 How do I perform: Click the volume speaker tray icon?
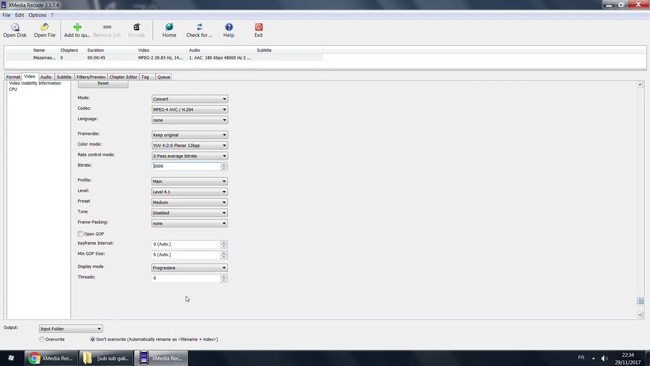pos(604,358)
